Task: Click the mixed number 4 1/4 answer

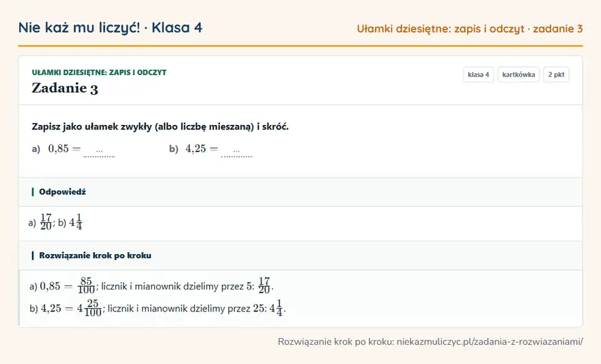Action: tap(76, 222)
